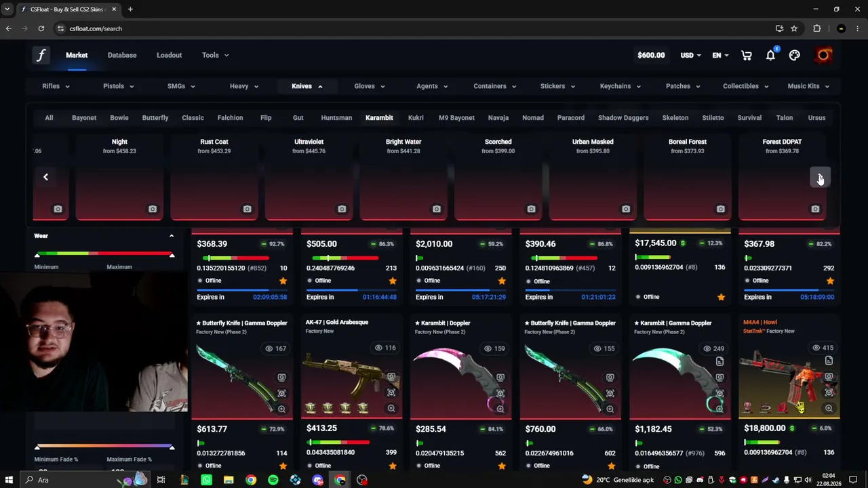This screenshot has width=868, height=488.
Task: Switch to the Database tab
Action: [x=122, y=55]
